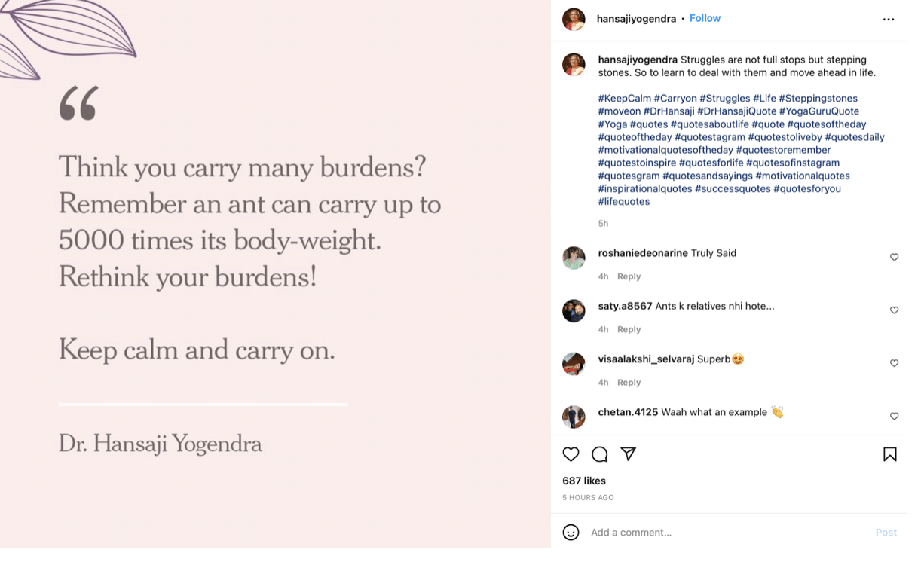The width and height of the screenshot is (924, 565).
Task: Like the post with the heart icon
Action: [x=571, y=454]
